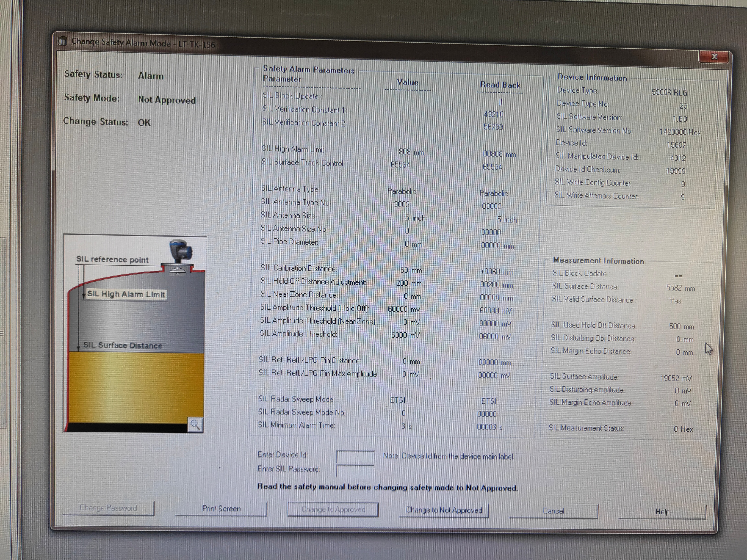
Task: Focus the Enter Device Id field
Action: pos(355,456)
